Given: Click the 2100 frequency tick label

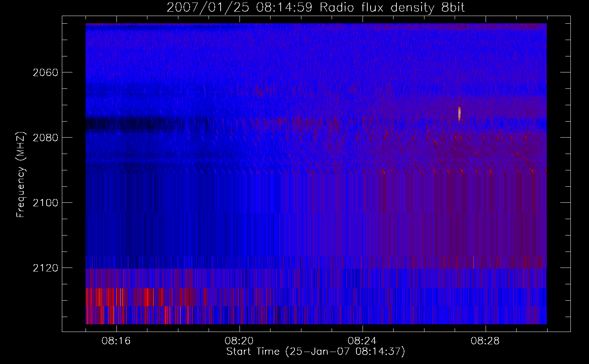Looking at the screenshot, I should (x=46, y=203).
